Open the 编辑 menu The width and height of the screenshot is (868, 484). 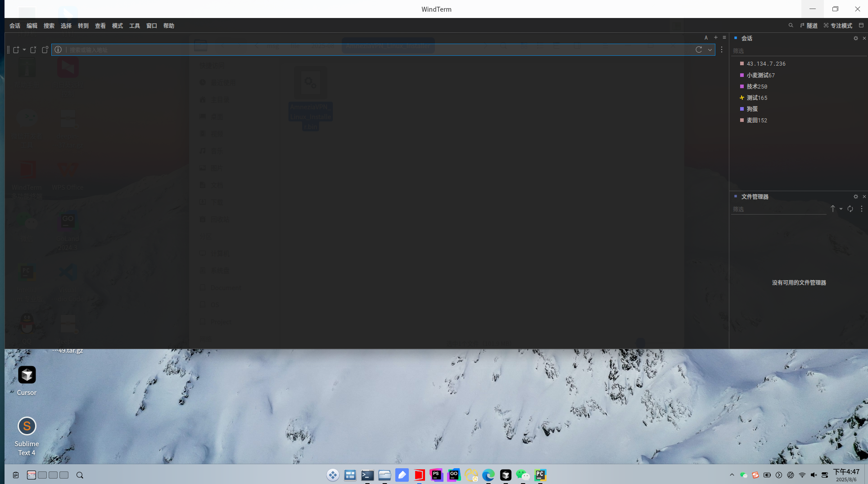(x=32, y=26)
